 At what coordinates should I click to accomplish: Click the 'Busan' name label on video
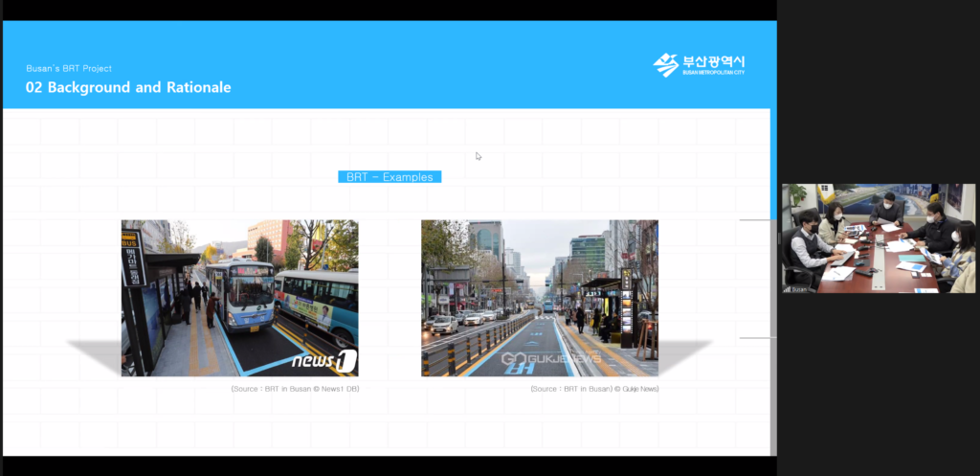click(x=801, y=287)
